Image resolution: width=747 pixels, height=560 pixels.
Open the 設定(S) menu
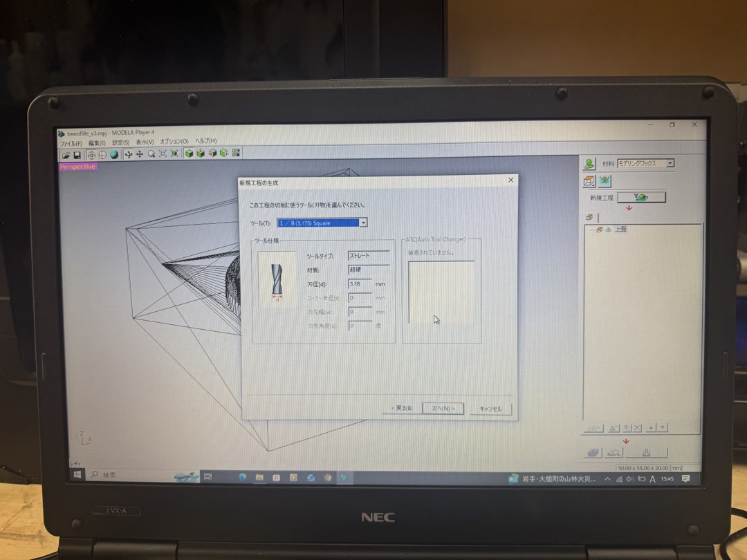(x=120, y=142)
